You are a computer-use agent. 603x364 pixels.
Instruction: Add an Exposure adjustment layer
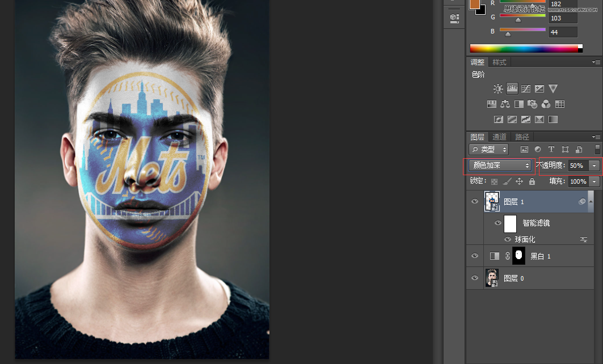coord(539,89)
